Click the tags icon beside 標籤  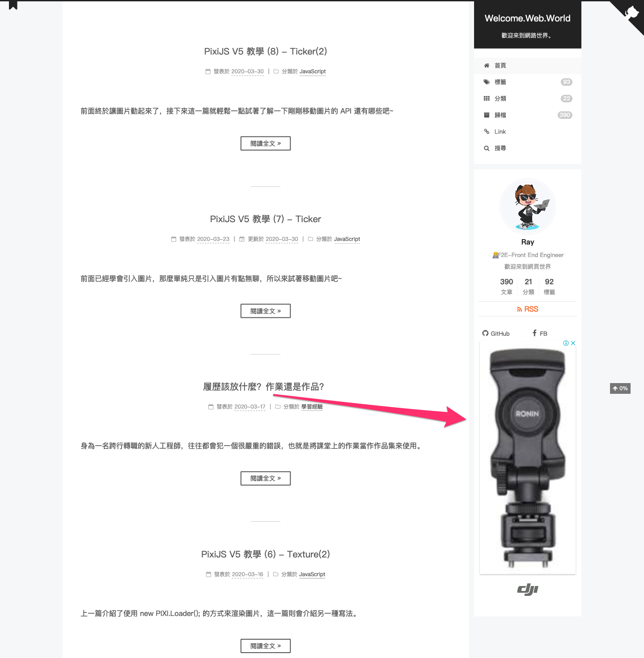pos(487,82)
